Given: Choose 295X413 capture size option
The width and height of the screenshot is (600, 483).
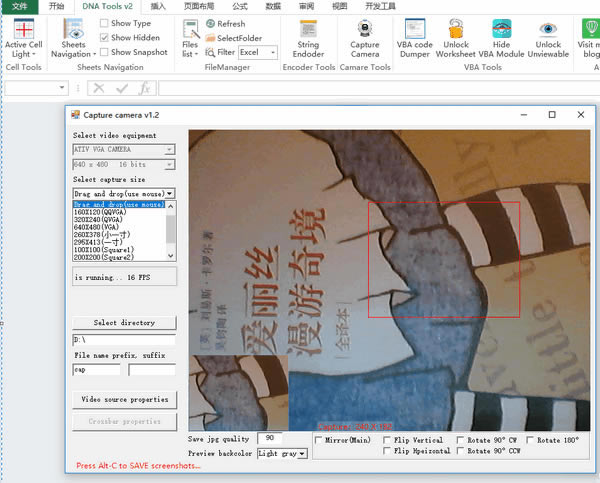Looking at the screenshot, I should (98, 242).
